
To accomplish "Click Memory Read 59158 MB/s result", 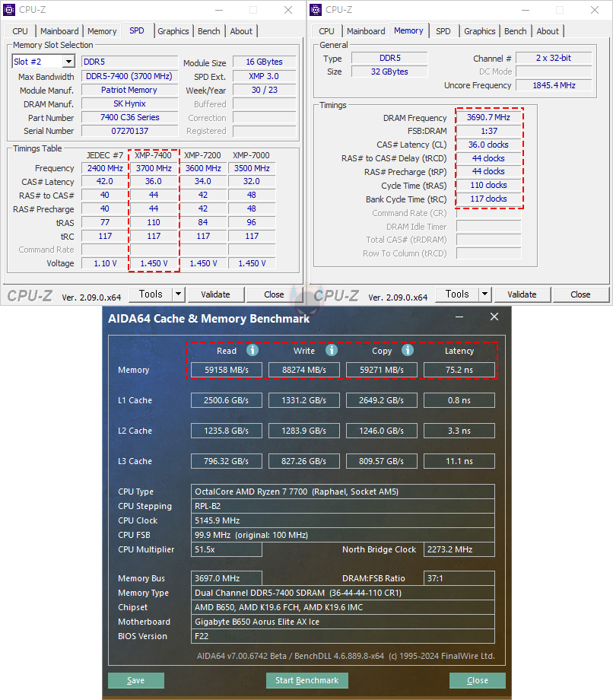I will pos(227,370).
